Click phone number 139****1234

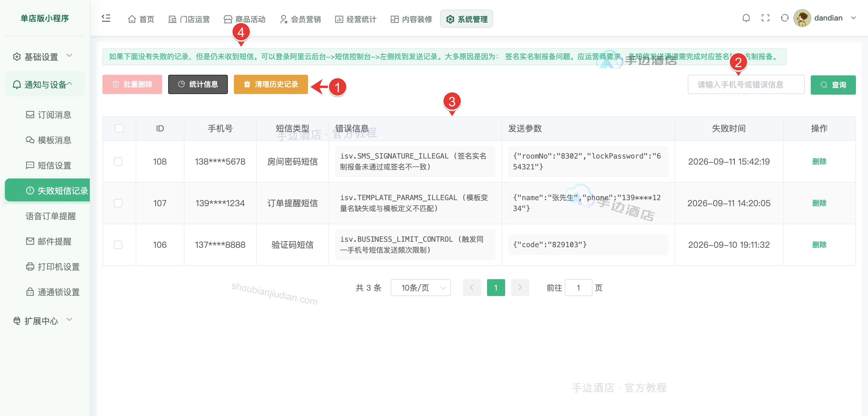(220, 203)
